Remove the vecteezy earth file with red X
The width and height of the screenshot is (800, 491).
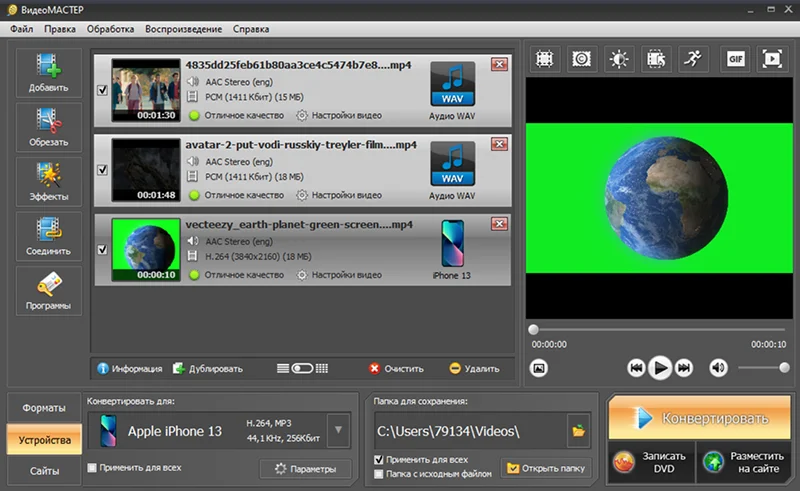499,224
